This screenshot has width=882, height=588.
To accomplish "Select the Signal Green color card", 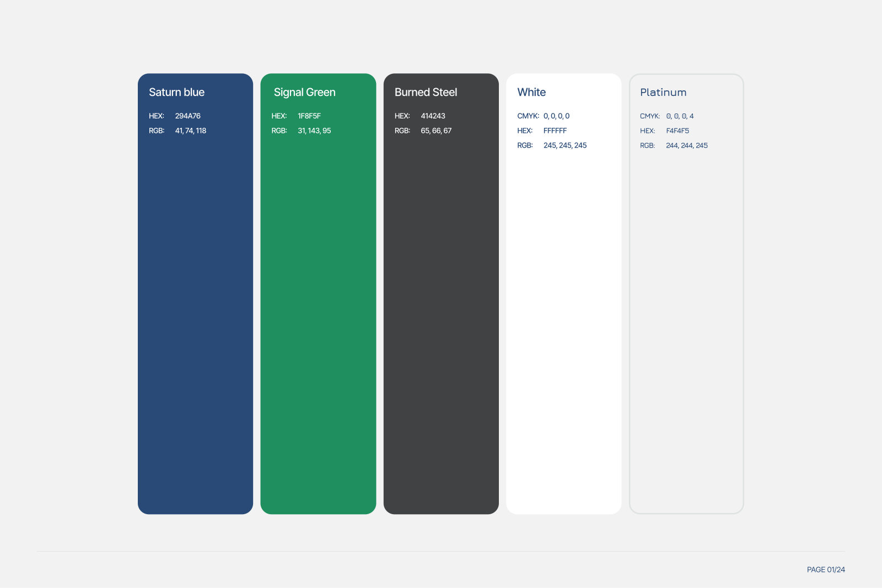I will click(x=318, y=294).
